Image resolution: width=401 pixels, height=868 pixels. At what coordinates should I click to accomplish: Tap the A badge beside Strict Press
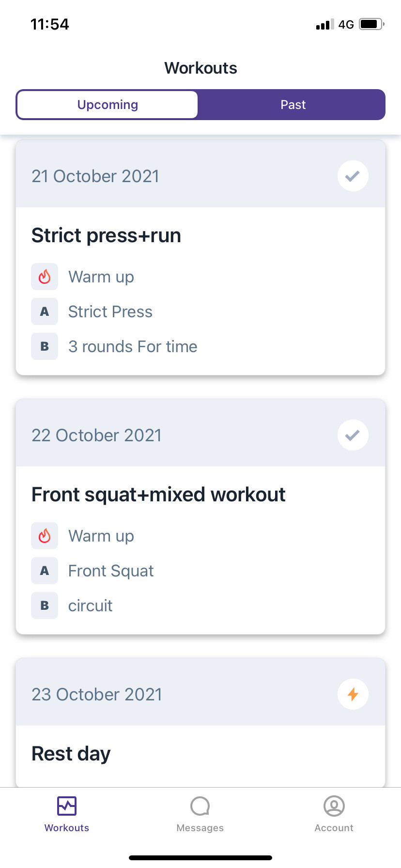(45, 311)
